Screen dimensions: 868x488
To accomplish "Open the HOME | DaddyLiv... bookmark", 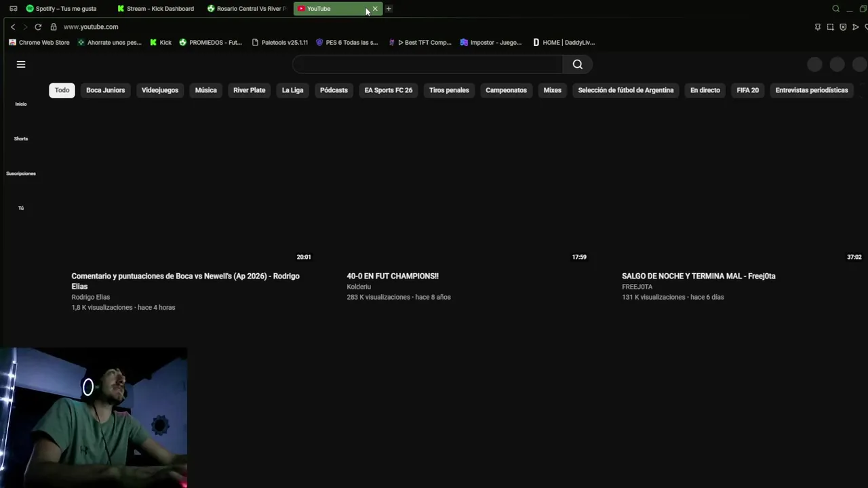I will click(x=564, y=43).
